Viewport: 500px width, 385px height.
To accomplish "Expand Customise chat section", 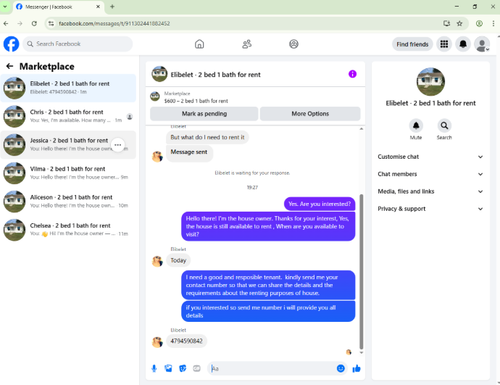I will 430,157.
